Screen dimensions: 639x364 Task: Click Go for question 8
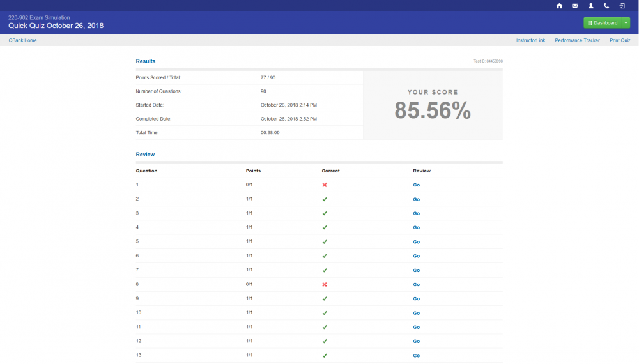pos(416,285)
